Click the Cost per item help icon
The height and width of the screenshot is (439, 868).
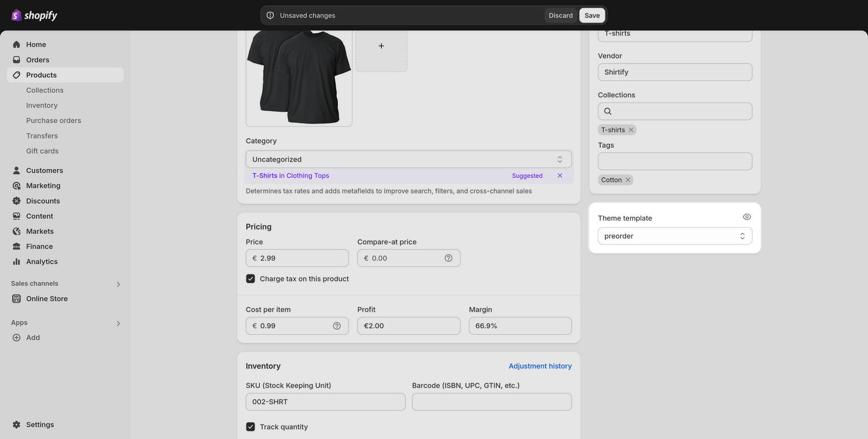click(x=337, y=326)
